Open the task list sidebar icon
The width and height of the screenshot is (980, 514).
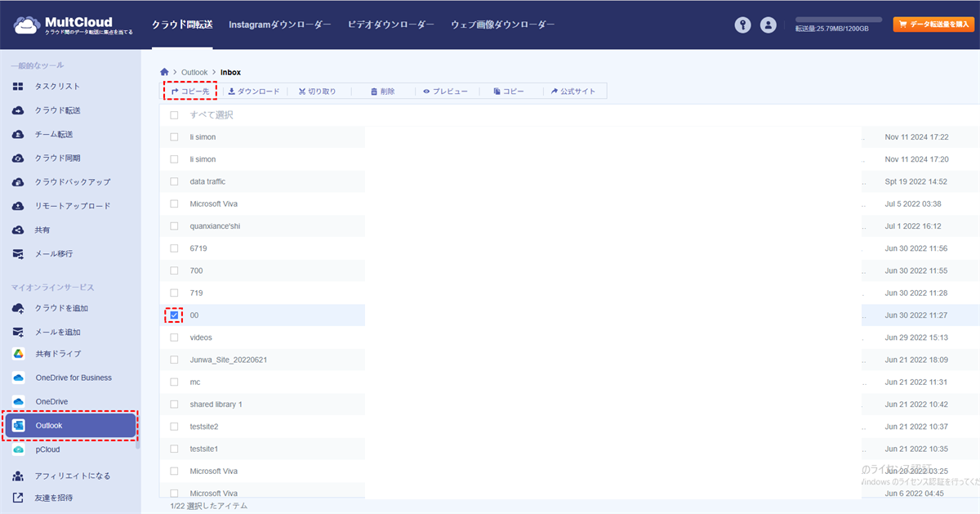click(18, 87)
